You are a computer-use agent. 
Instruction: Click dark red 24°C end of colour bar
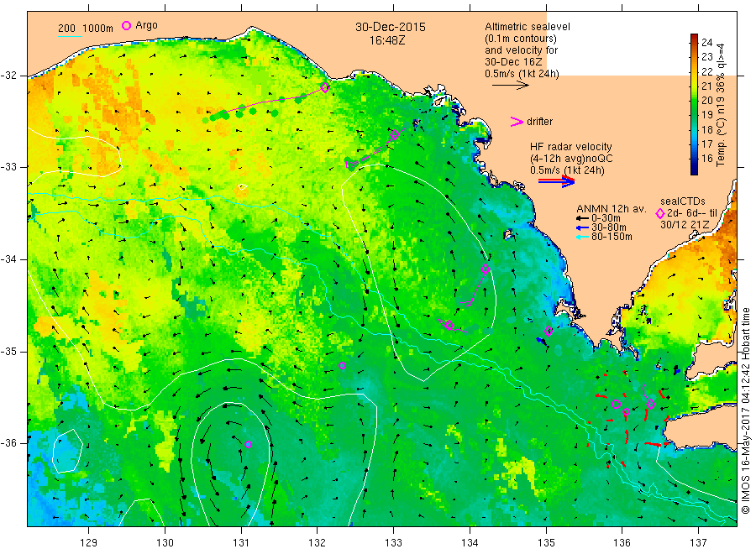coord(694,38)
